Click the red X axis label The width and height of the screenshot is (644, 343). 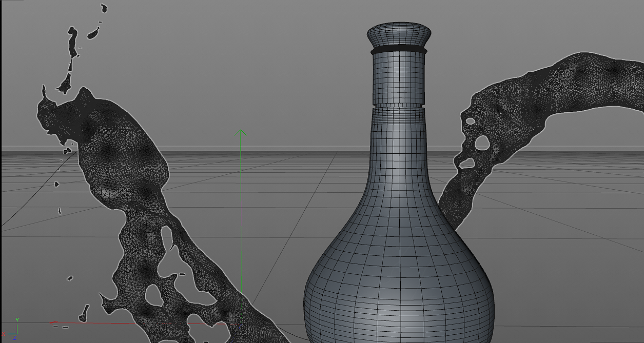pyautogui.click(x=3, y=334)
